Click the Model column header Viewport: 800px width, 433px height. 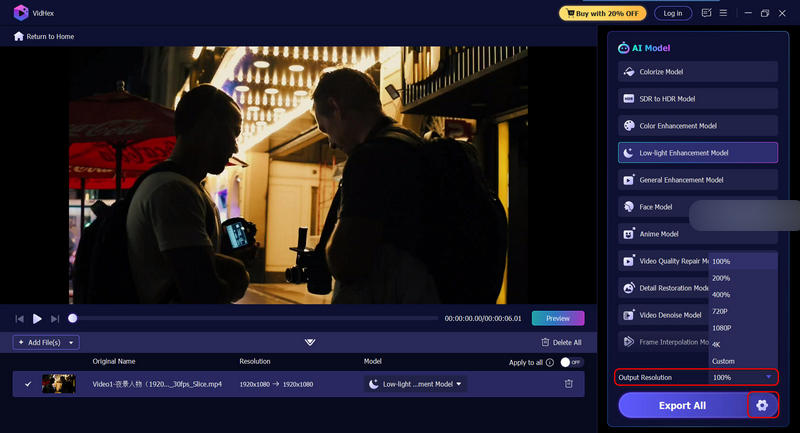coord(372,361)
